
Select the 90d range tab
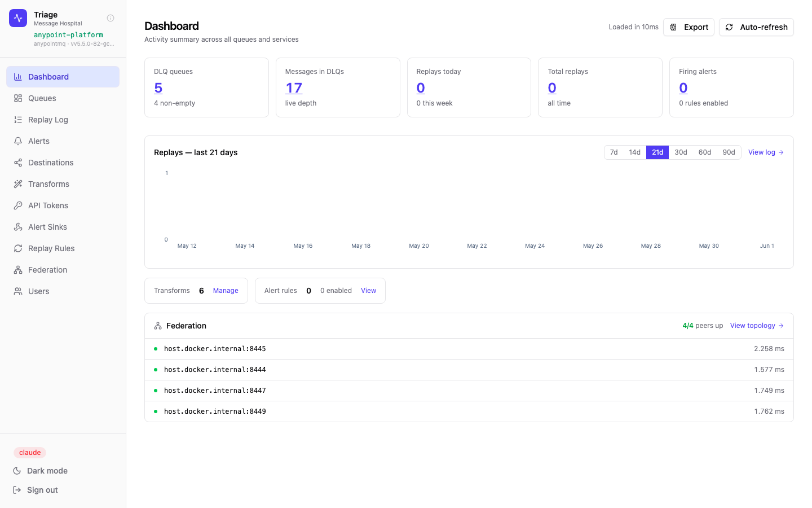click(x=729, y=152)
